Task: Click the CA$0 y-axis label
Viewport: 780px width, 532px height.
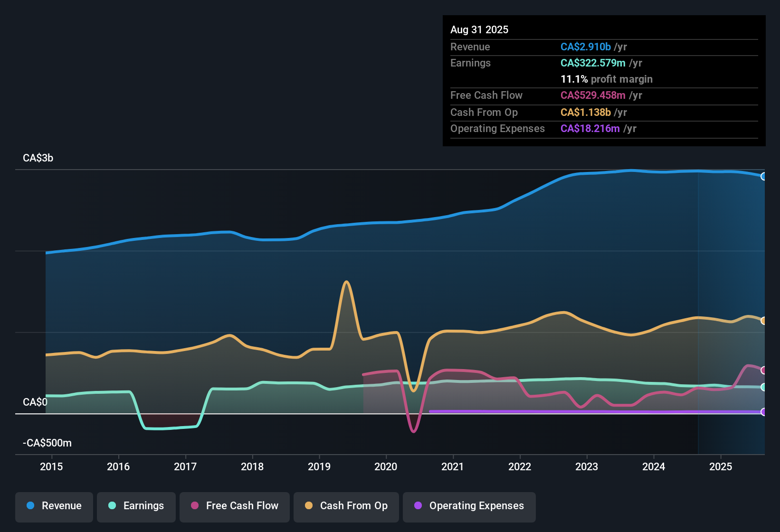Action: (x=35, y=402)
